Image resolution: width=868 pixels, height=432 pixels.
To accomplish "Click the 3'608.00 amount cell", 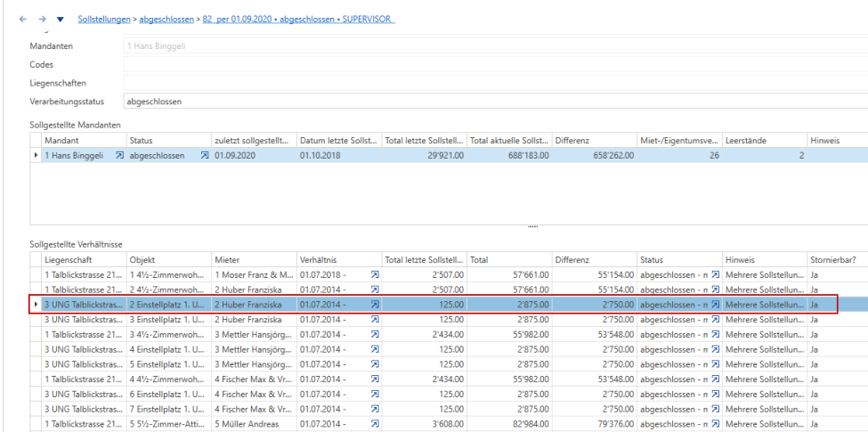I will pos(425,424).
